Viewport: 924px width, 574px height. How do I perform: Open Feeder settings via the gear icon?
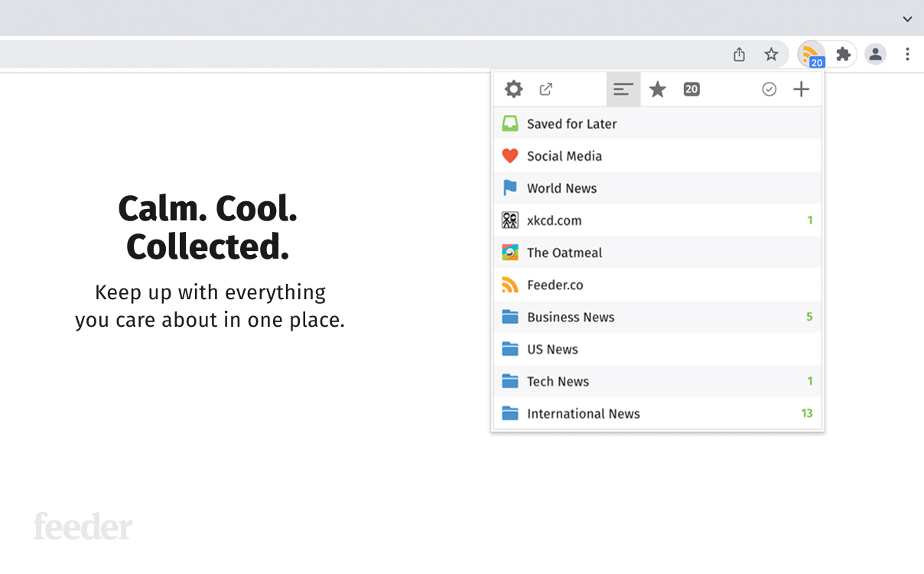click(513, 89)
